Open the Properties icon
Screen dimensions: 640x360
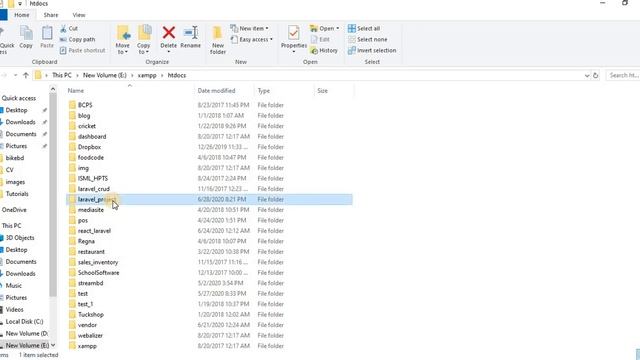(x=293, y=33)
